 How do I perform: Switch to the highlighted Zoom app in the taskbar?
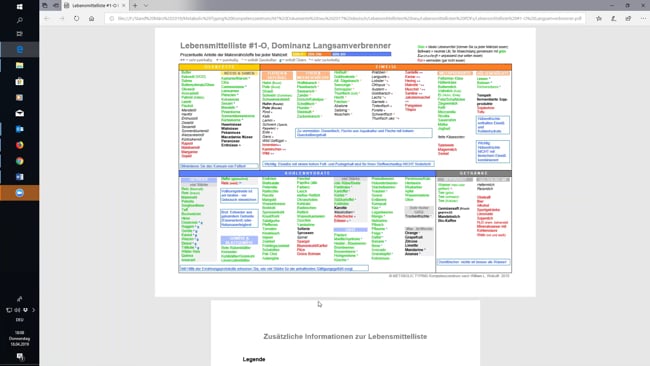point(19,193)
